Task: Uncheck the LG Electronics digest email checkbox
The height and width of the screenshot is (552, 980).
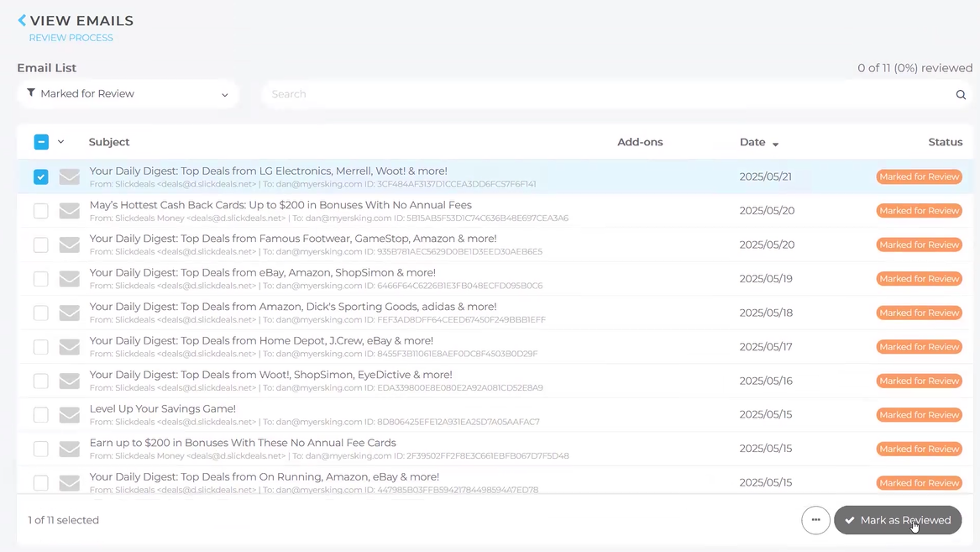Action: pyautogui.click(x=41, y=177)
